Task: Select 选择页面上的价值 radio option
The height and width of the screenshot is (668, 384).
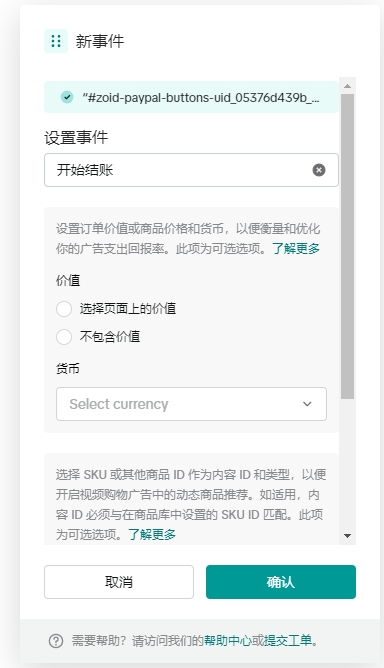Action: (x=64, y=309)
